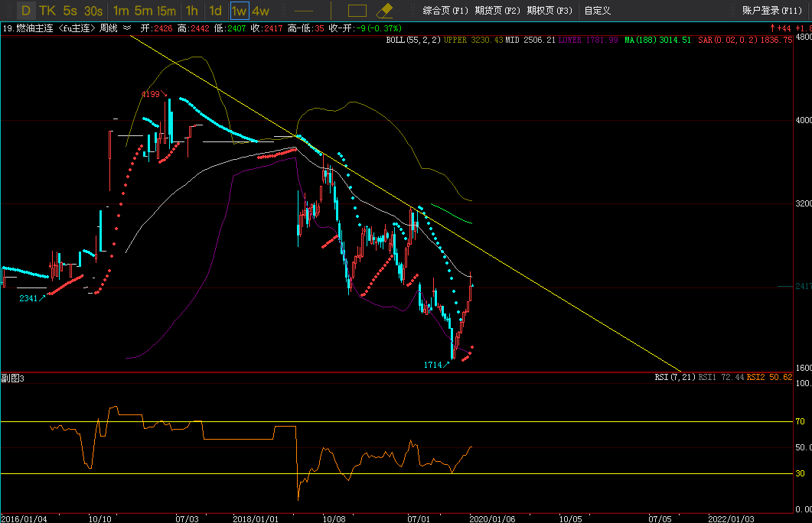This screenshot has width=812, height=523.
Task: Click the 2341 low price marker
Action: [x=28, y=298]
